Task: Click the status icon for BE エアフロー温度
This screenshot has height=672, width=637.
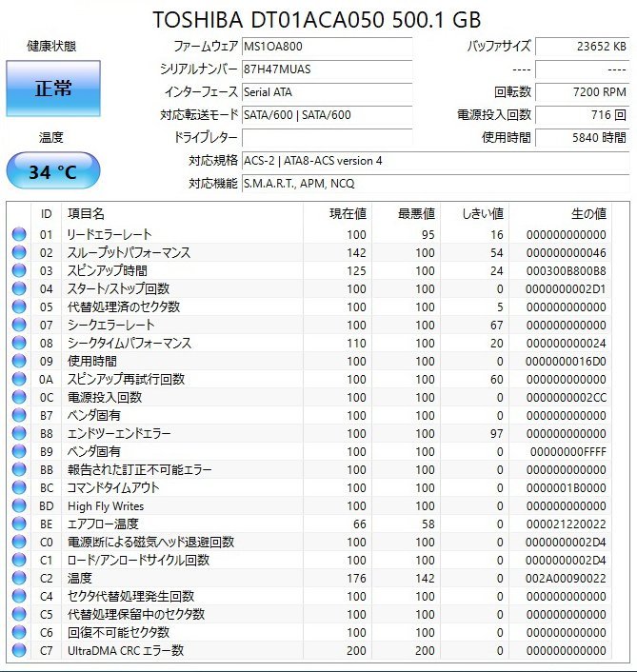Action: 19,524
